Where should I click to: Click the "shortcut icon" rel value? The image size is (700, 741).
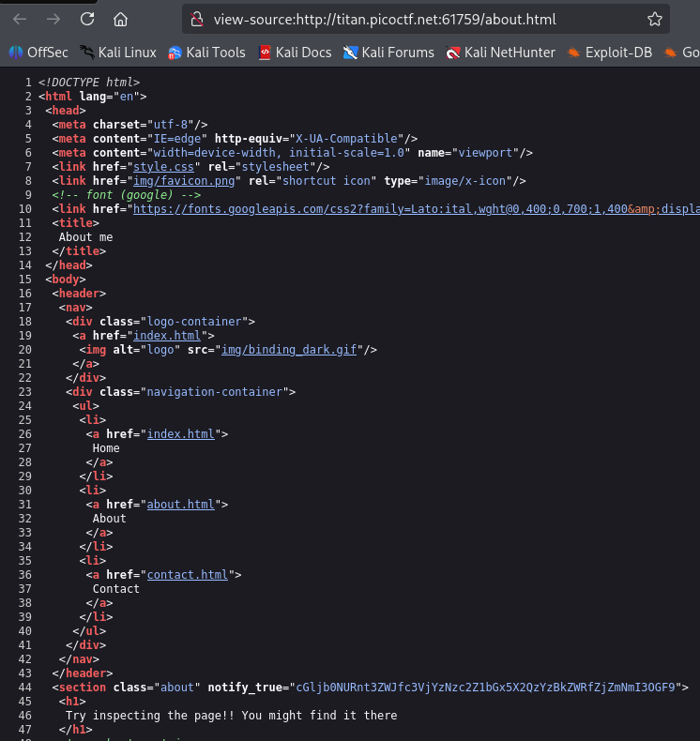click(327, 181)
